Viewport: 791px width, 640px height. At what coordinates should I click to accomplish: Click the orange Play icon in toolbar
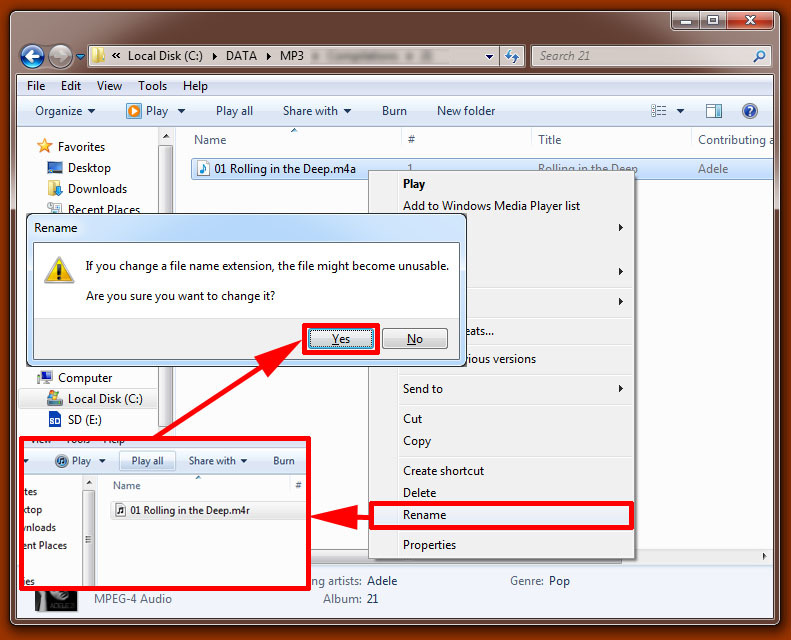(x=134, y=111)
